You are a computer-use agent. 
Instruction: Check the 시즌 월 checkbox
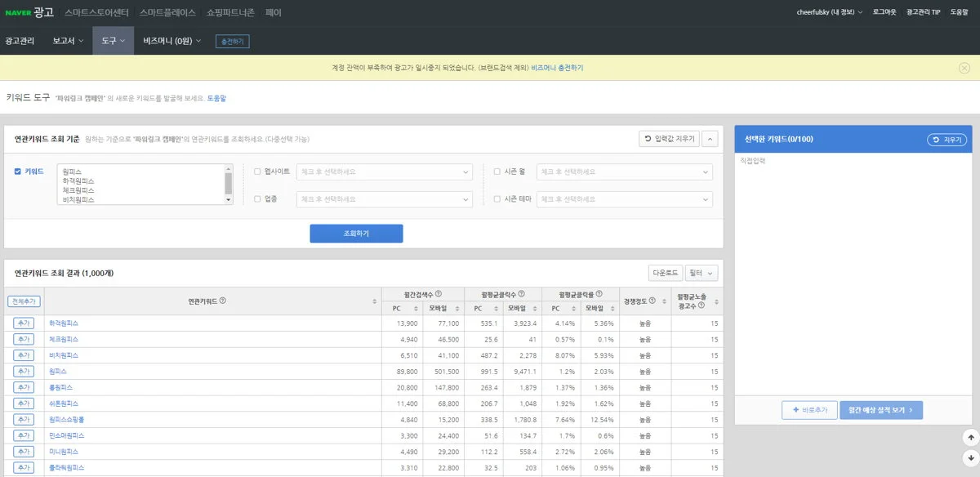click(497, 172)
